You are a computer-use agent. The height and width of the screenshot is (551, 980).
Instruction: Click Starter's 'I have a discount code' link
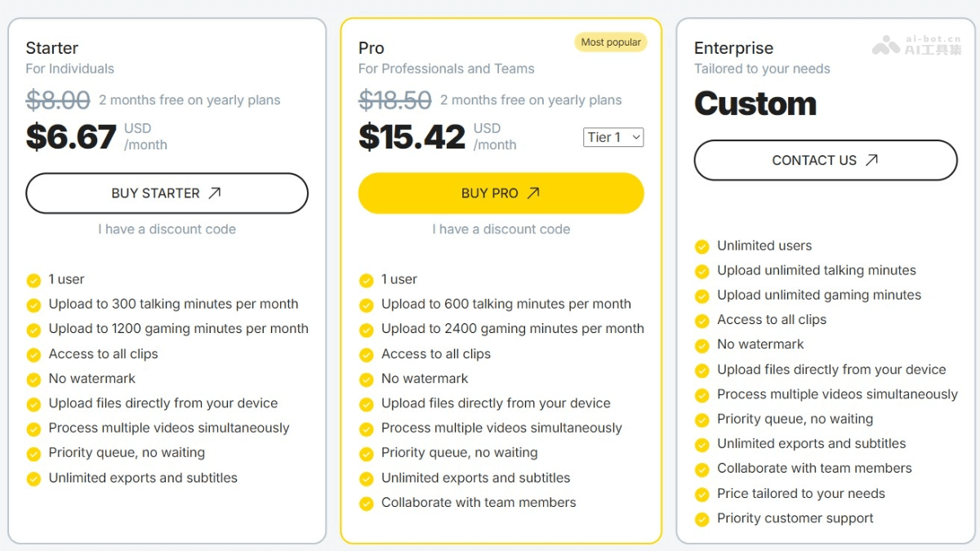pos(167,229)
